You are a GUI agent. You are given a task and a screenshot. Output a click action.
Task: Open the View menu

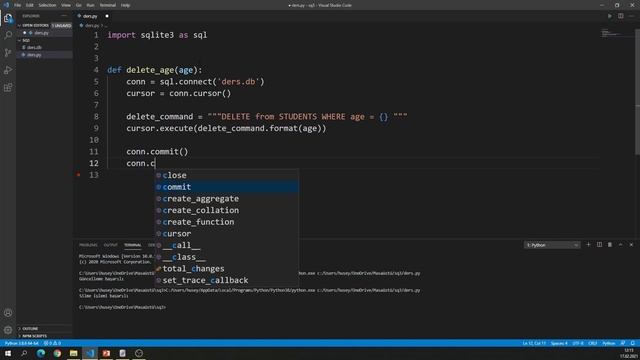(x=66, y=5)
